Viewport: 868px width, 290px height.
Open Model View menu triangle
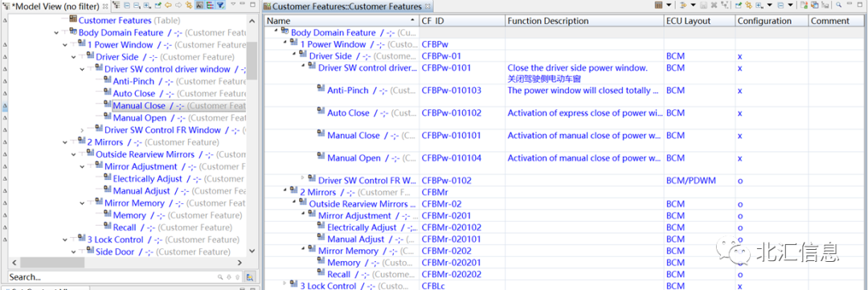tap(233, 4)
